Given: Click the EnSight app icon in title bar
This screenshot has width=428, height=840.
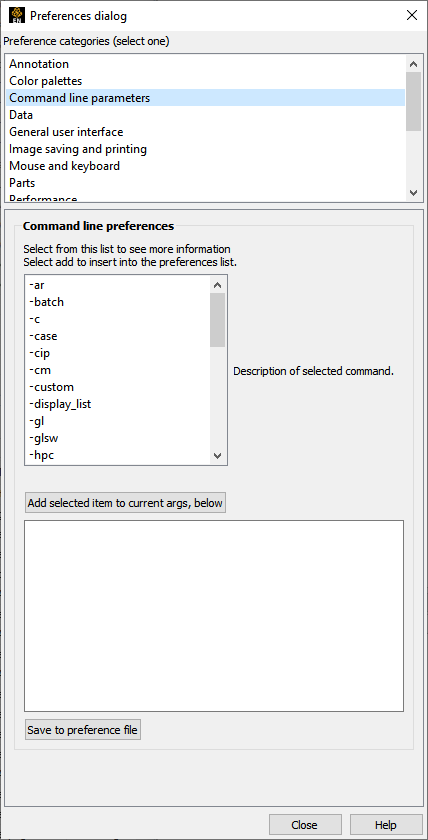Looking at the screenshot, I should click(x=17, y=15).
